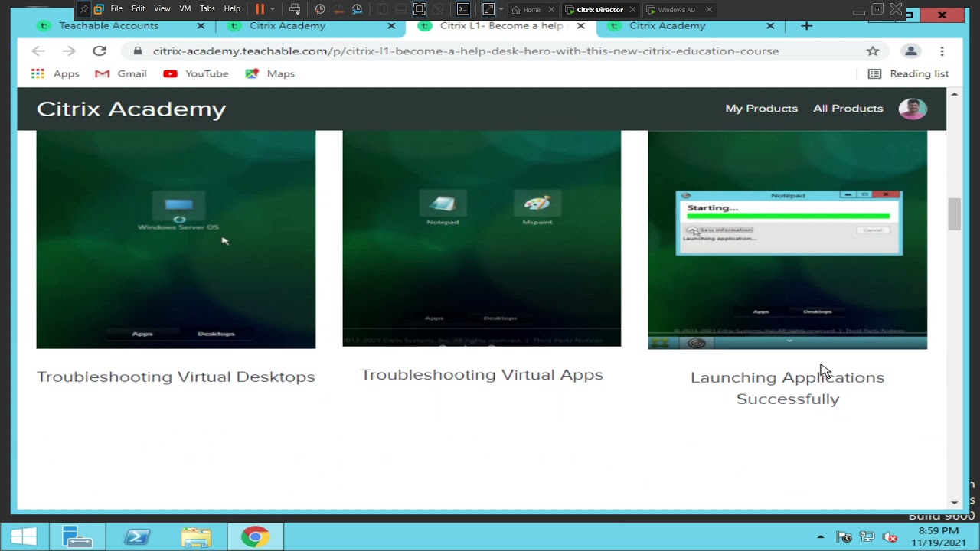The width and height of the screenshot is (980, 551).
Task: Open the Troubleshooting Virtual Apps thumbnail
Action: pyautogui.click(x=482, y=239)
